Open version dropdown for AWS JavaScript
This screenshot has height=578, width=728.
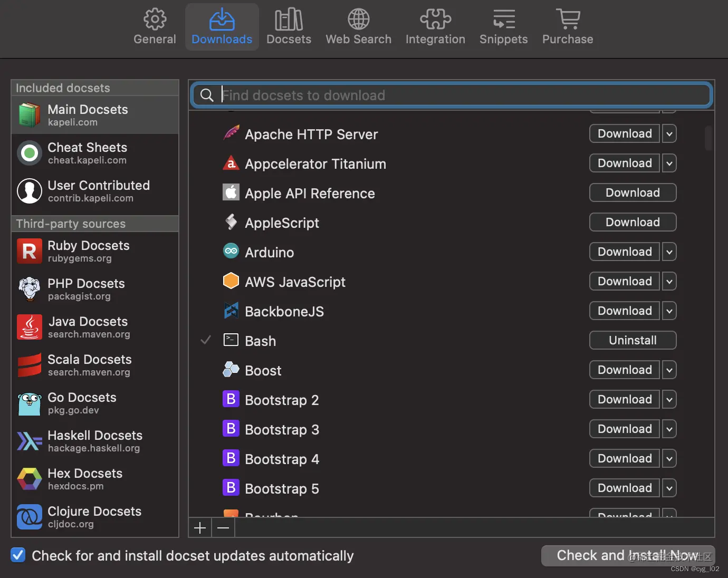point(669,281)
